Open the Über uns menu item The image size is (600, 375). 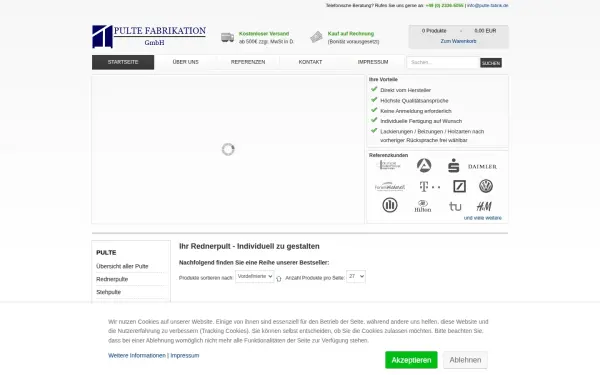pos(186,62)
